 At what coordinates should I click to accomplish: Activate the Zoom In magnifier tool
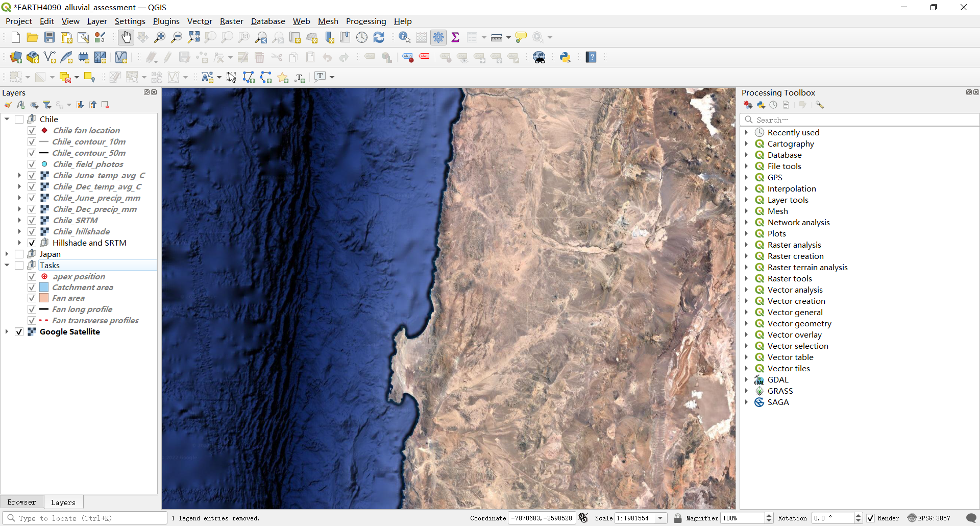pyautogui.click(x=160, y=37)
